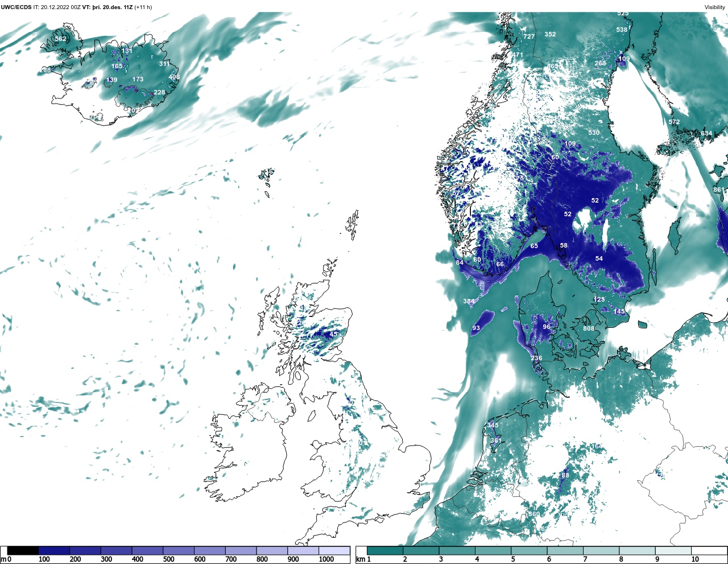Click the map value '66' over southern Norway

click(500, 265)
